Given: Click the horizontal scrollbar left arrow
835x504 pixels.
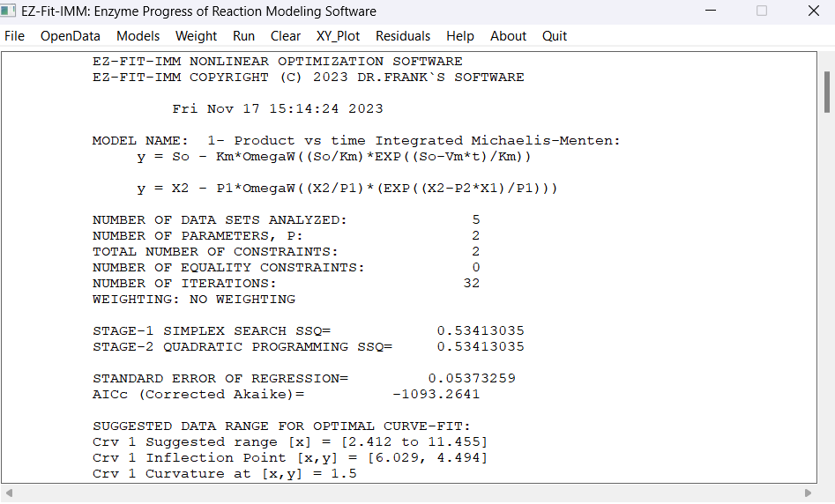Looking at the screenshot, I should pos(9,493).
